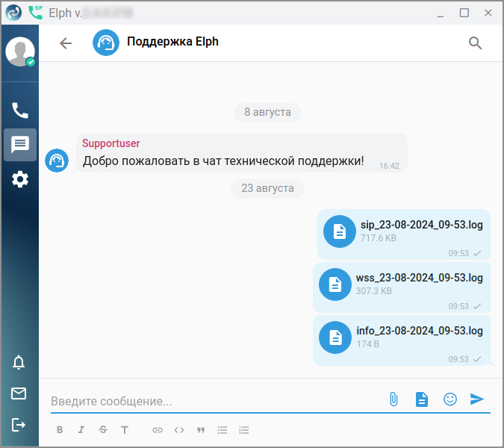Open the phone calls section in sidebar

click(x=20, y=111)
